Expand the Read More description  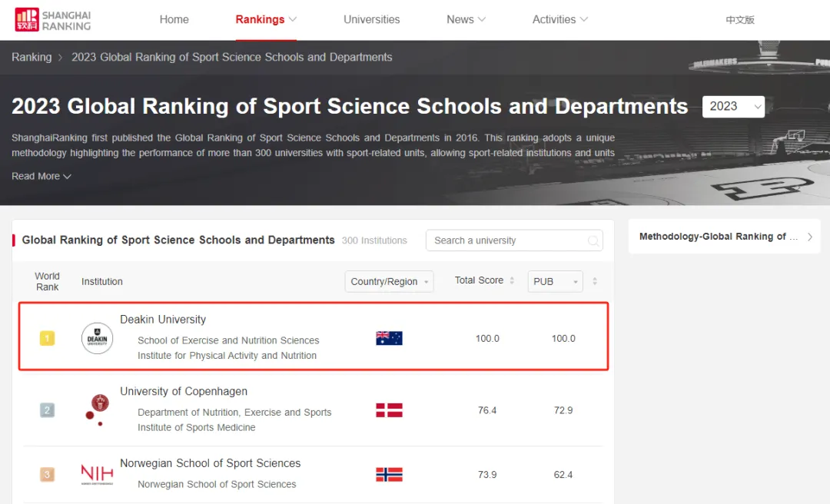(41, 176)
